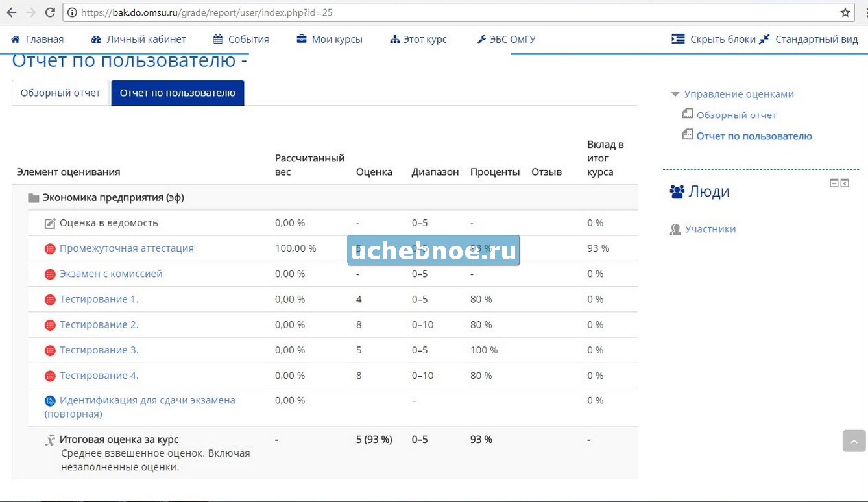Click the Оценка column header
The image size is (868, 502).
(374, 172)
